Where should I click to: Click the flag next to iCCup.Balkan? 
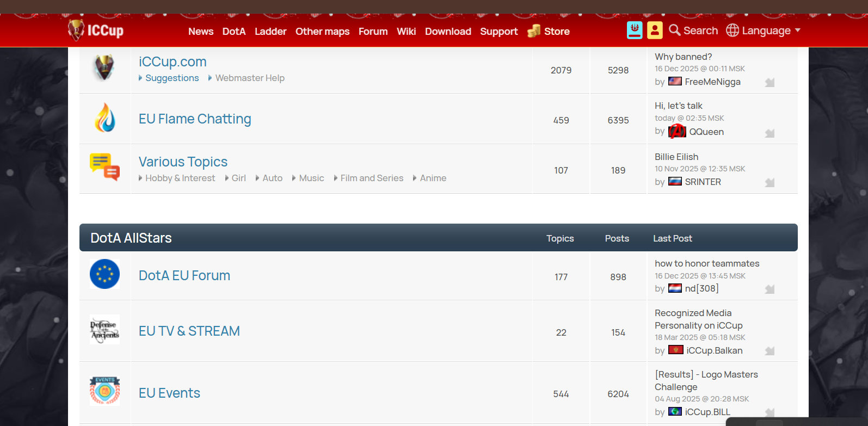pos(676,350)
